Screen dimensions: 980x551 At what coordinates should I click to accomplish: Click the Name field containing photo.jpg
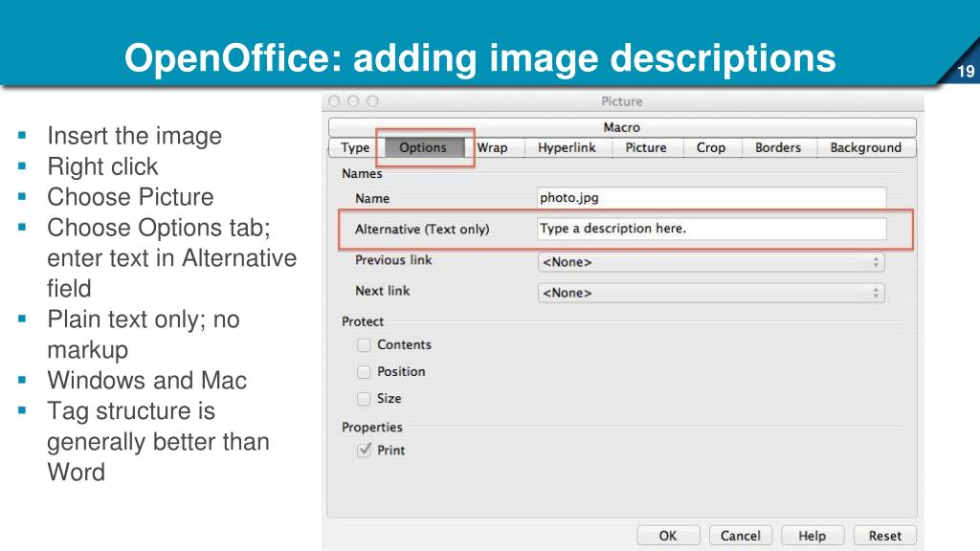tap(711, 198)
